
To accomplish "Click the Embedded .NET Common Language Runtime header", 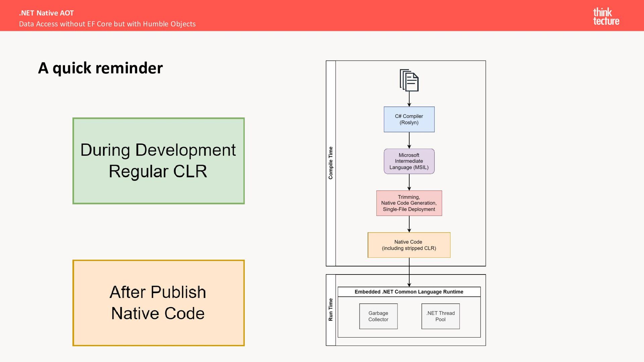I will coord(409,292).
